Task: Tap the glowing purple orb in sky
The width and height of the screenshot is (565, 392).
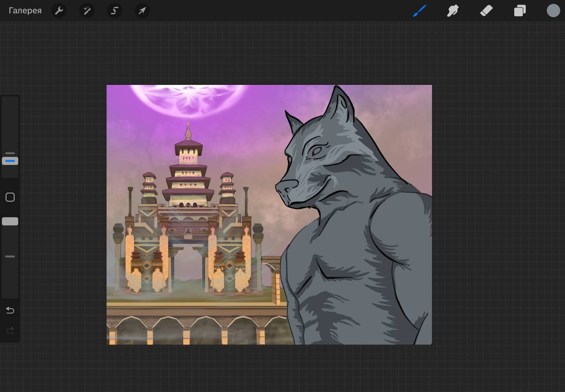Action: tap(189, 99)
